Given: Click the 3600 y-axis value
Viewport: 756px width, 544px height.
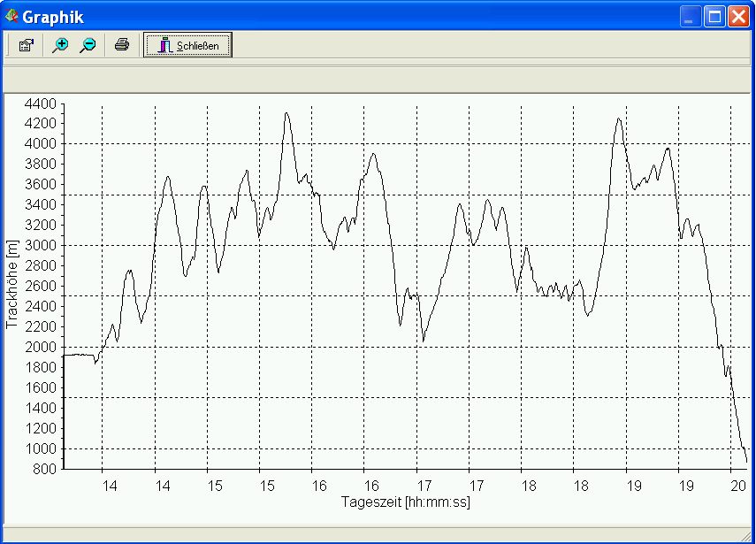Looking at the screenshot, I should [x=40, y=184].
